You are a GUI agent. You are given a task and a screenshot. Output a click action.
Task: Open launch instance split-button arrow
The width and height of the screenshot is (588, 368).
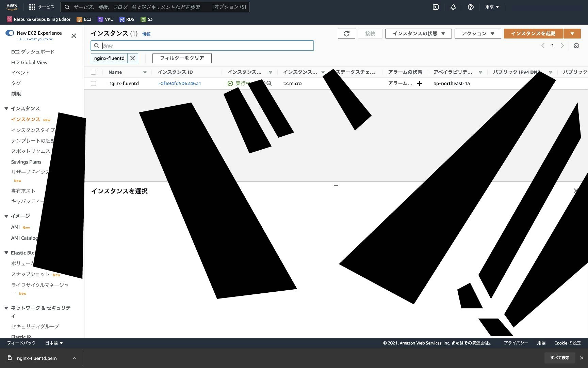point(572,33)
